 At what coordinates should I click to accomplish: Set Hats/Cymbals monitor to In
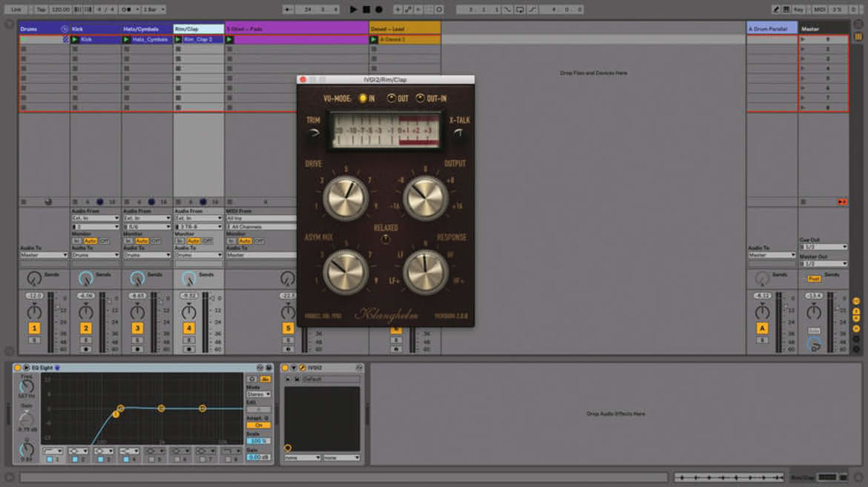pyautogui.click(x=128, y=241)
